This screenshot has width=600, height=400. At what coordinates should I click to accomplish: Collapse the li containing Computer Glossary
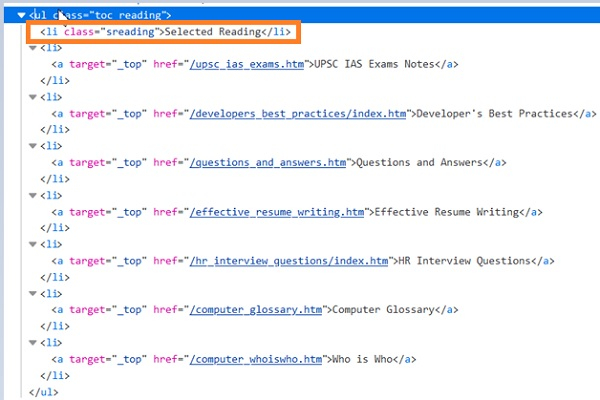33,294
